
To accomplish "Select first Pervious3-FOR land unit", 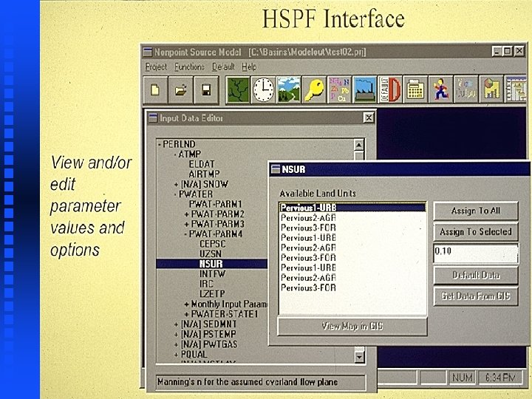I will 352,228.
